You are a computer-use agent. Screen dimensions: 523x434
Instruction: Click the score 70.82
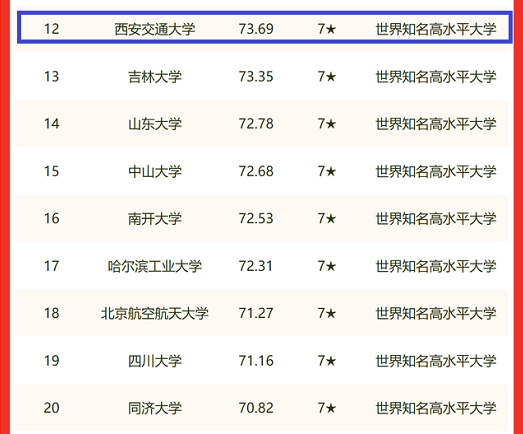coord(256,408)
